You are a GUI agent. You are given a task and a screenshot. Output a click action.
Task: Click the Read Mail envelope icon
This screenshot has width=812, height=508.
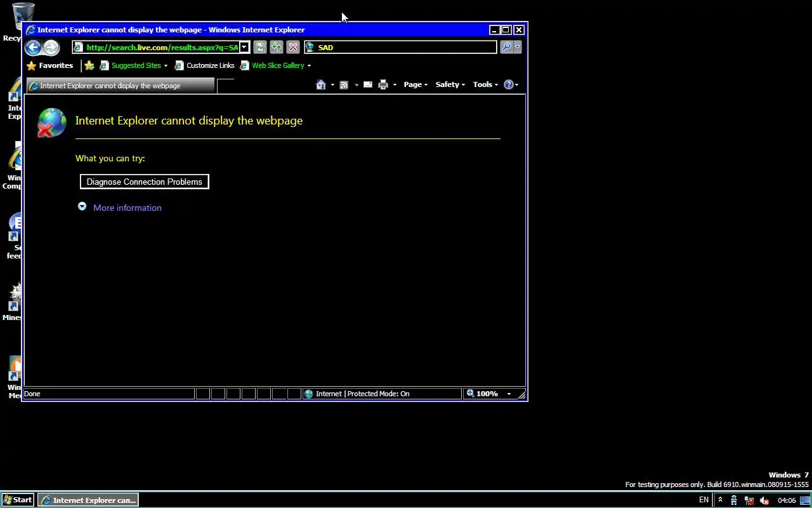click(x=368, y=84)
